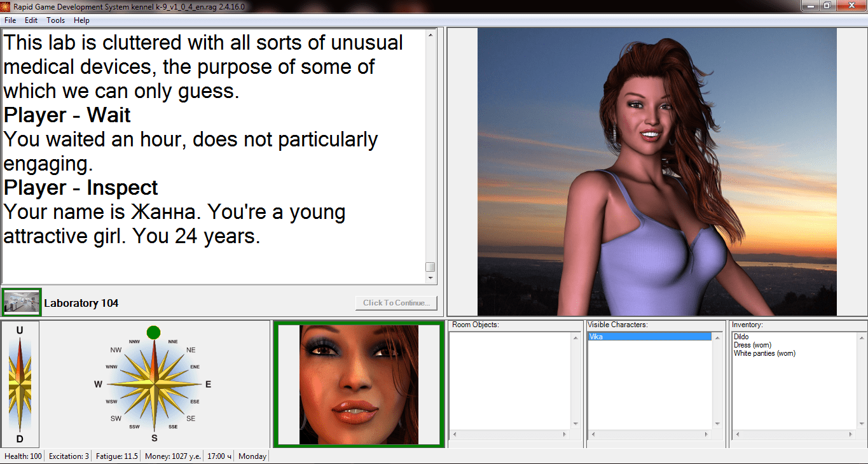Go east using the compass E point

point(208,384)
